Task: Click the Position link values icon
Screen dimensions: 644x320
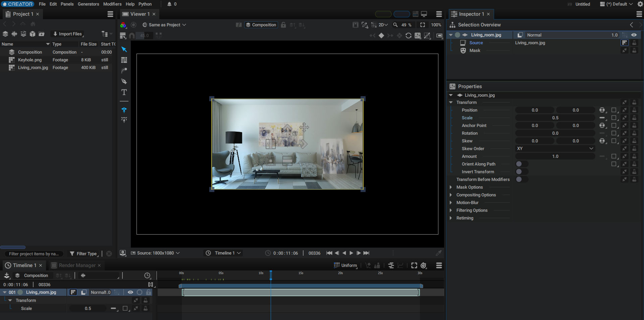Action: click(x=602, y=110)
